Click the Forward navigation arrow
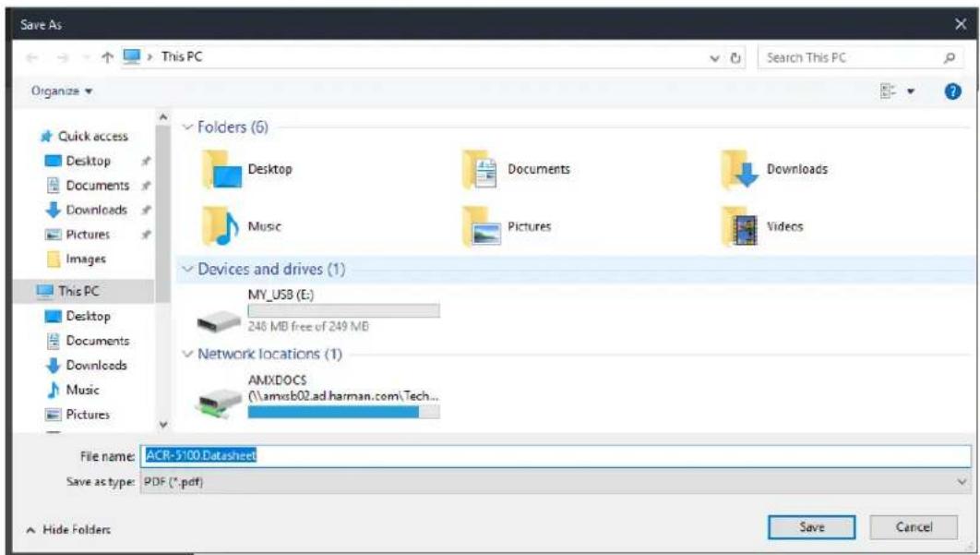 (63, 58)
